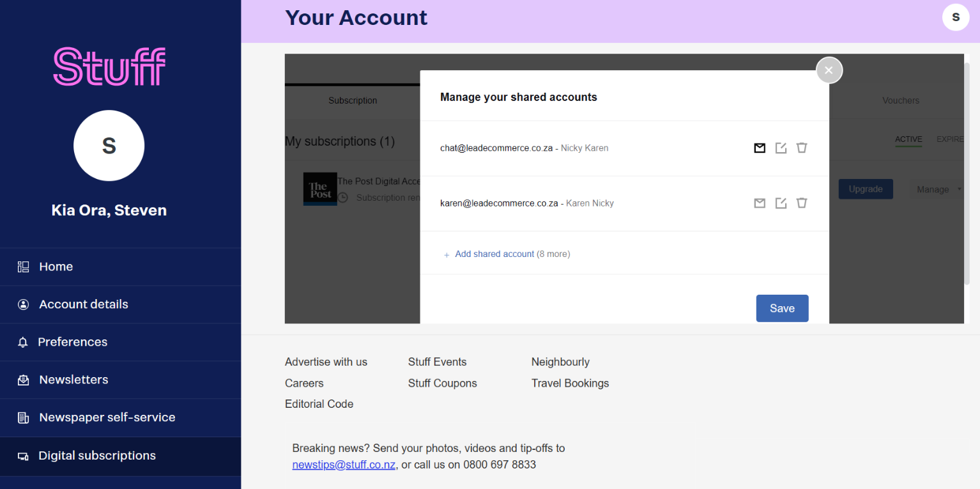
Task: Click the mail icon for chat@leadecommerce.co.za
Action: tap(760, 148)
